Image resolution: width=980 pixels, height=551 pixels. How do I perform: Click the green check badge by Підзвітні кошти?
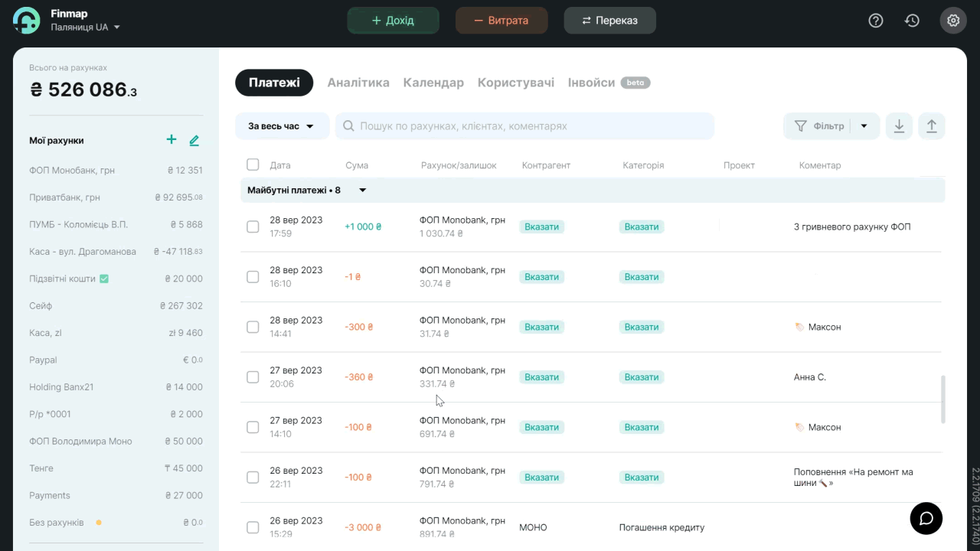[104, 279]
